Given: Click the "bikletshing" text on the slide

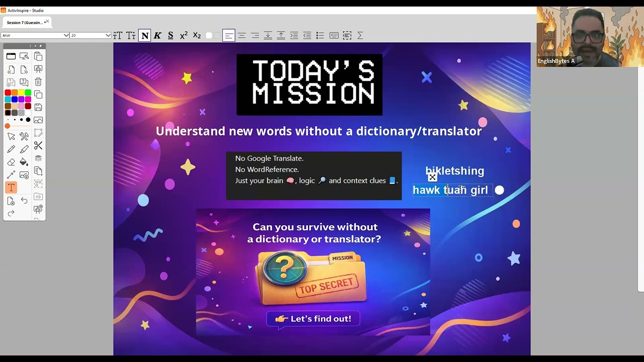Looking at the screenshot, I should (x=455, y=171).
